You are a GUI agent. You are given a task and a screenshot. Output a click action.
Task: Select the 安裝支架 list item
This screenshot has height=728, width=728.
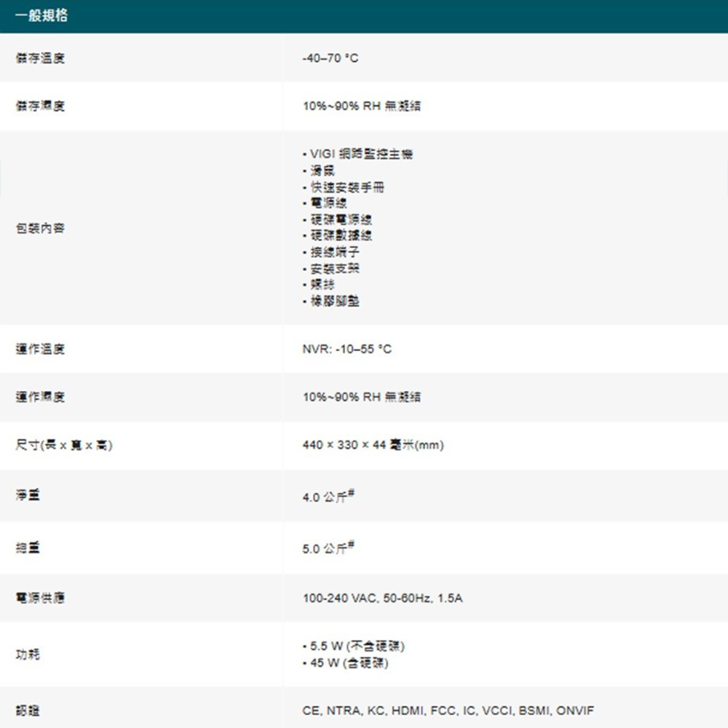(333, 269)
